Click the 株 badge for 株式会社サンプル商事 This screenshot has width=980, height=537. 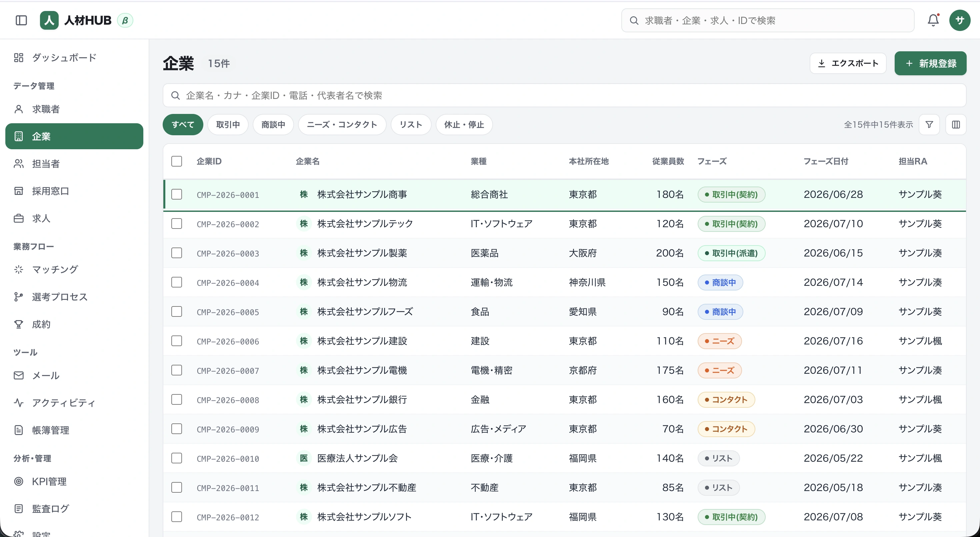[304, 194]
